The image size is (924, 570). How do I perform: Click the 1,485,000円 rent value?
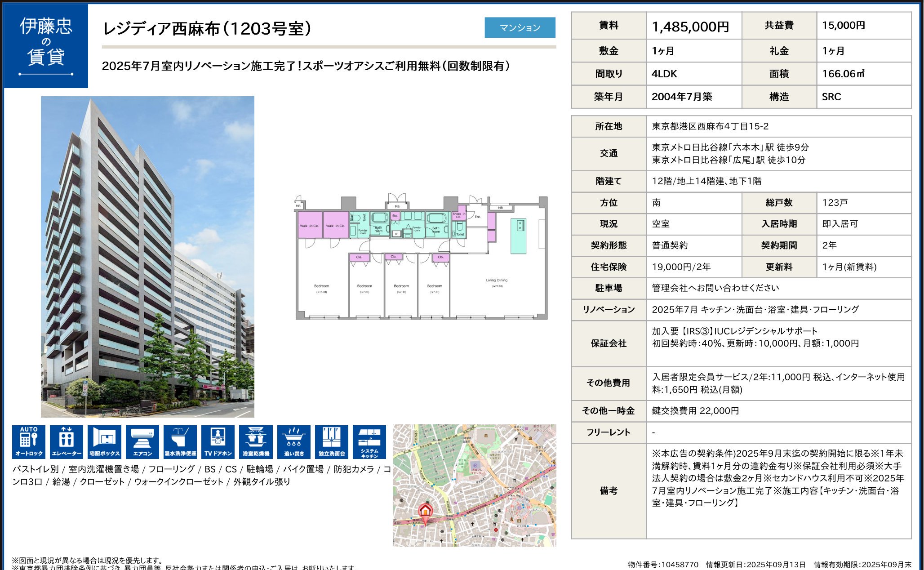coord(690,27)
